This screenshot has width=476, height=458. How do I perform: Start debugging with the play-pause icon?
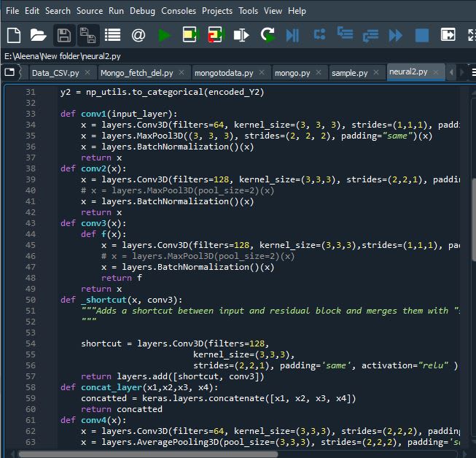pyautogui.click(x=292, y=35)
